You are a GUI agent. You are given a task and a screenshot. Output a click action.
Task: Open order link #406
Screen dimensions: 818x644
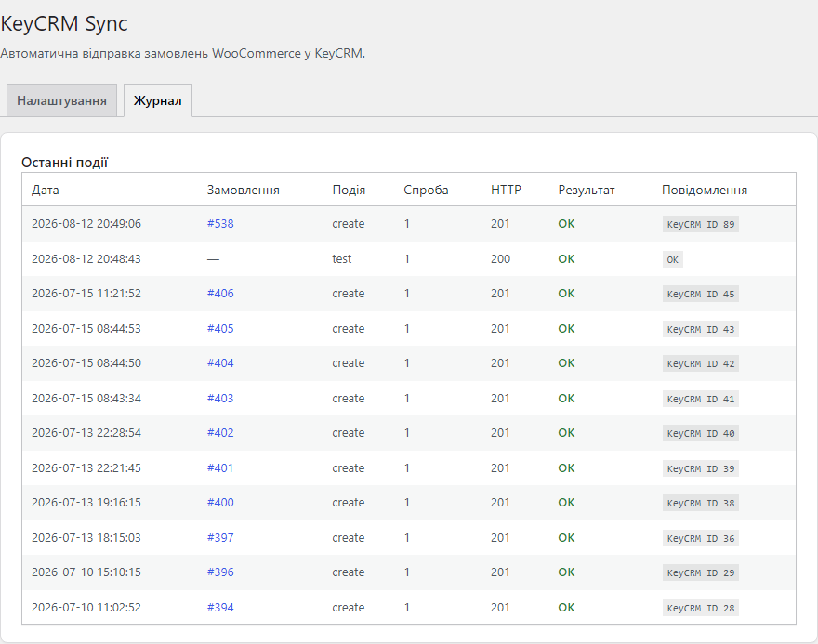(x=220, y=294)
